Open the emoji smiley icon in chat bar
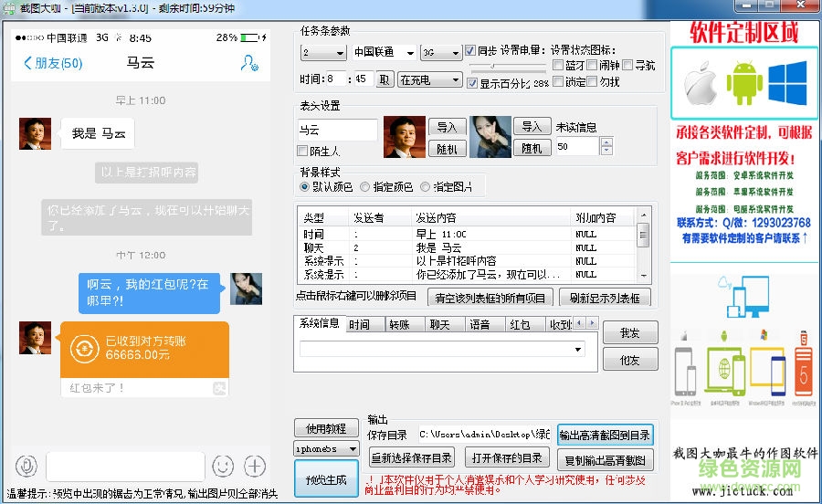The width and height of the screenshot is (822, 504). (x=223, y=466)
